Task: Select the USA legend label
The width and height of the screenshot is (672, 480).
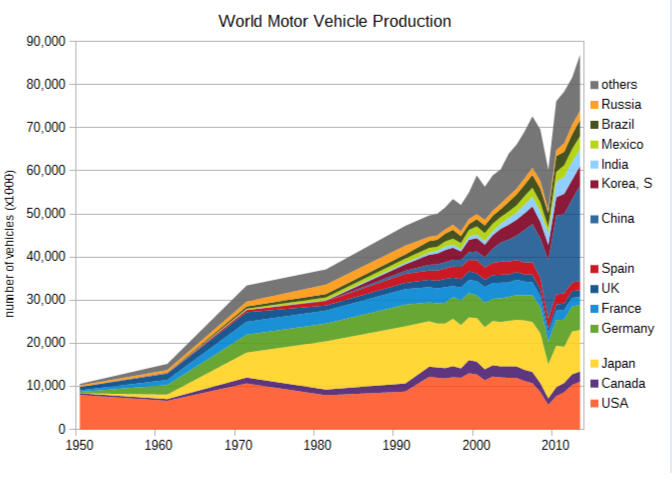Action: (x=615, y=403)
